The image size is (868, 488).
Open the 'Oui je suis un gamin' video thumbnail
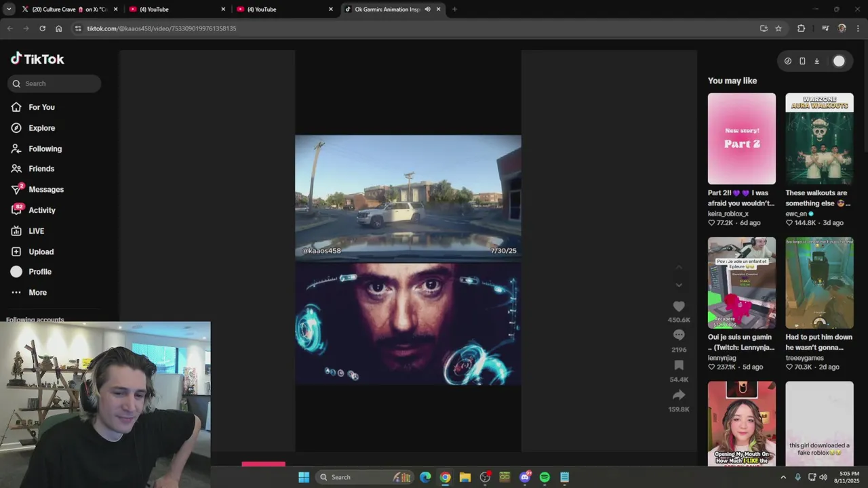(x=742, y=283)
